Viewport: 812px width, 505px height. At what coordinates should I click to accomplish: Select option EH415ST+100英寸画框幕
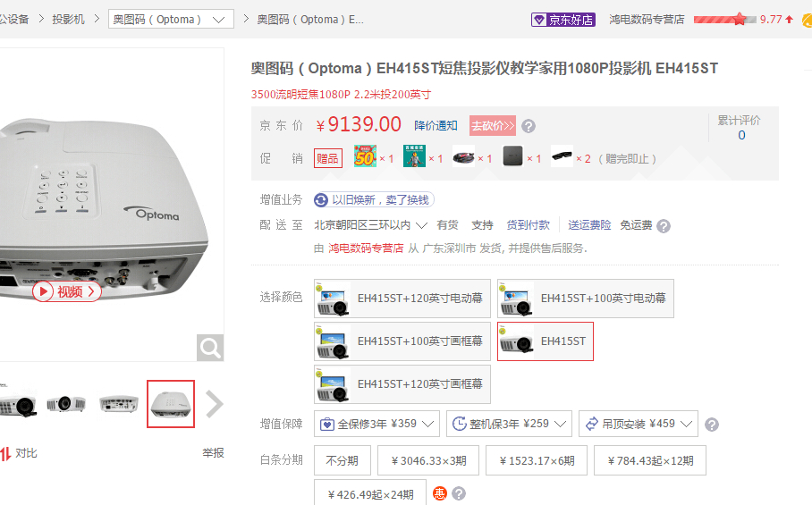(x=402, y=341)
